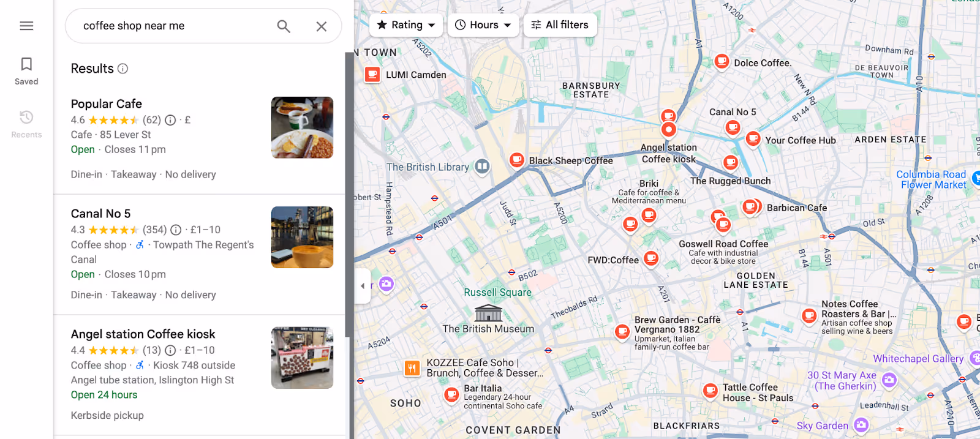Click the results list scrollbar
Viewport: 980px width, 439px height.
pyautogui.click(x=349, y=195)
